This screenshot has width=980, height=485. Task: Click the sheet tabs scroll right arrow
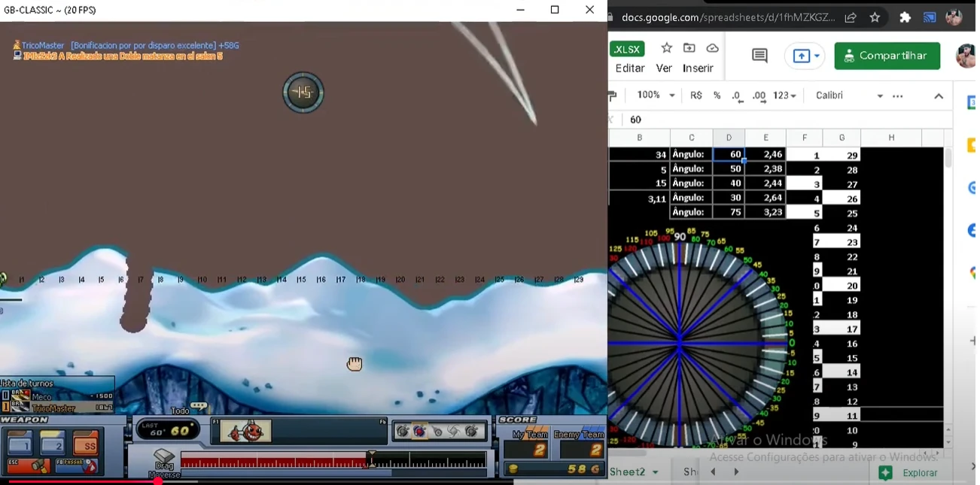tap(736, 472)
